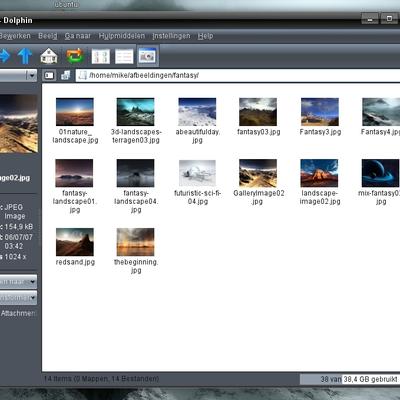
Task: Select fantasy-landscape04.jpg thumbnail
Action: [135, 173]
